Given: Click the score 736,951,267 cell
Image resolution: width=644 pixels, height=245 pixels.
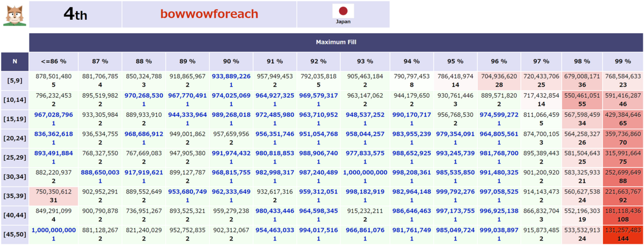Looking at the screenshot, I should [144, 216].
